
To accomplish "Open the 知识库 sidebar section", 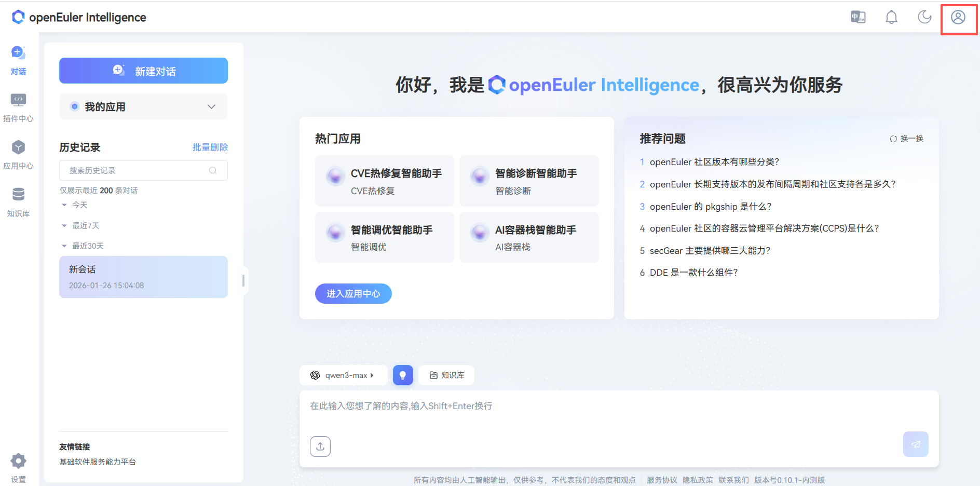I will click(x=18, y=203).
